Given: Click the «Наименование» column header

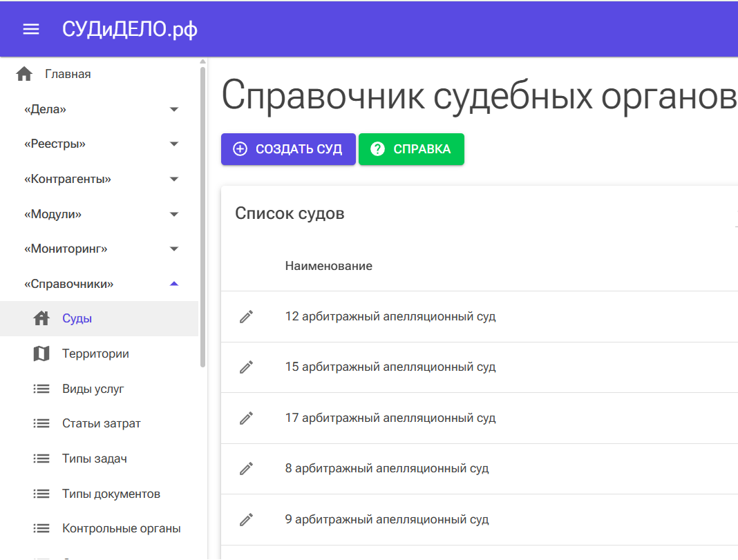Looking at the screenshot, I should point(329,265).
